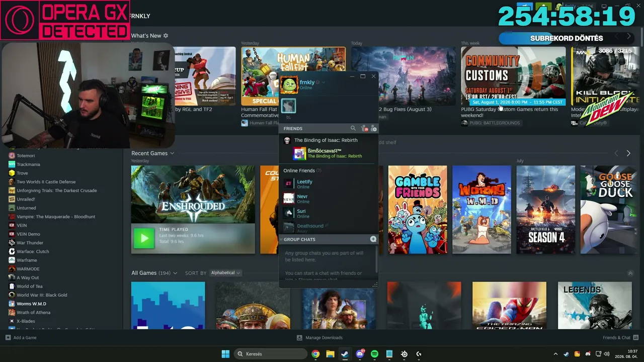Viewport: 644px width, 362px height.
Task: Click frnkly profile avatar in friends window
Action: tap(289, 85)
